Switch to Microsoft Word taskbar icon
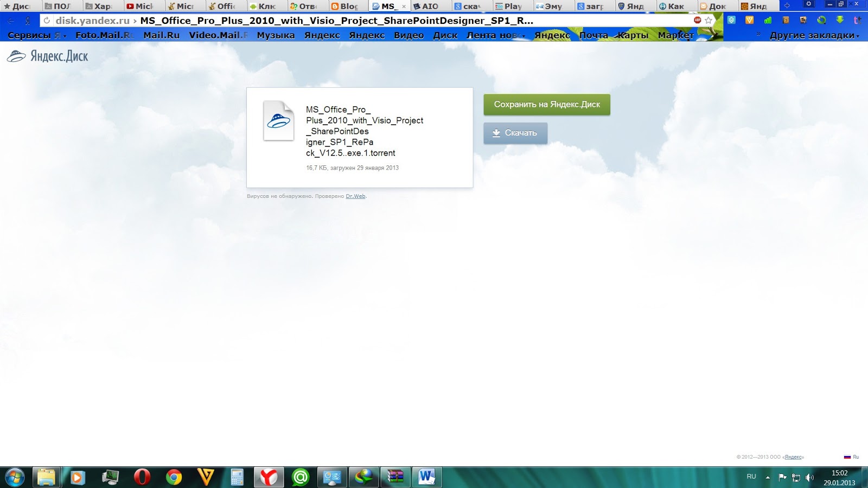 426,477
